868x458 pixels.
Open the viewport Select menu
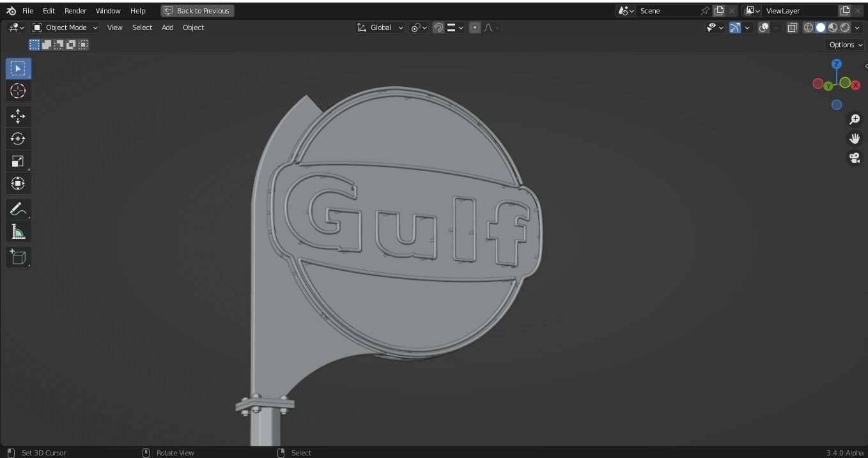click(x=142, y=27)
